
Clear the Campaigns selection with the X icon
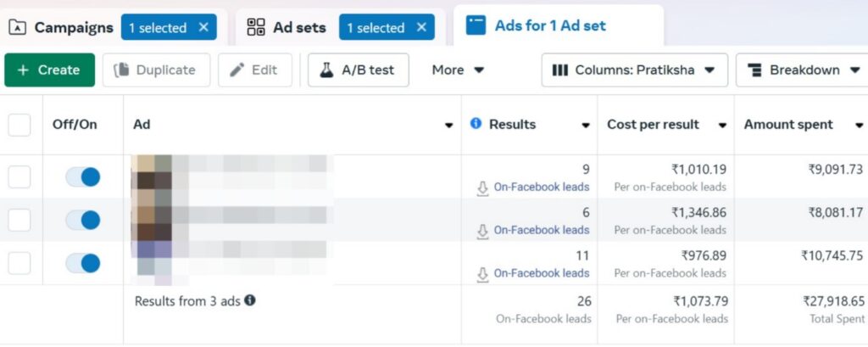(x=203, y=27)
